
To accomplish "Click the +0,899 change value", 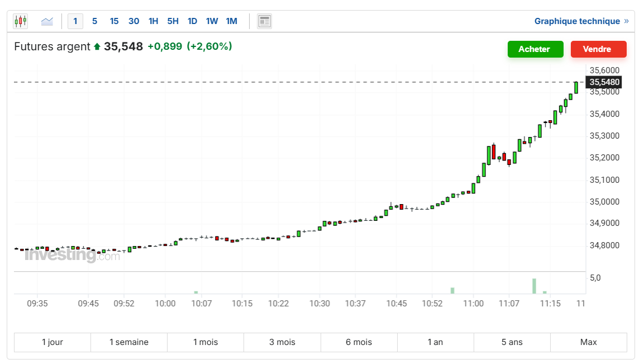I will click(x=165, y=46).
